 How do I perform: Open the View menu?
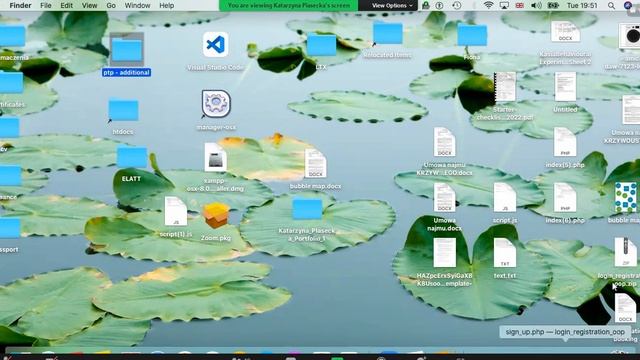coord(89,5)
